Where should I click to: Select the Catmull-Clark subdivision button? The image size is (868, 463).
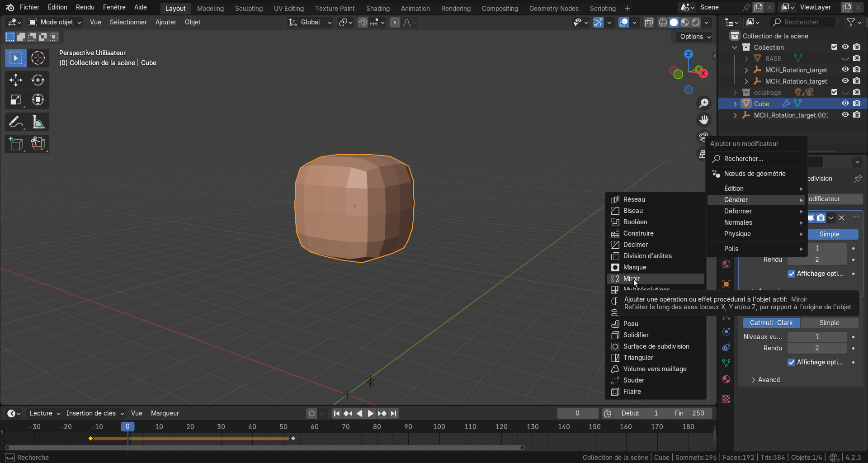point(771,323)
